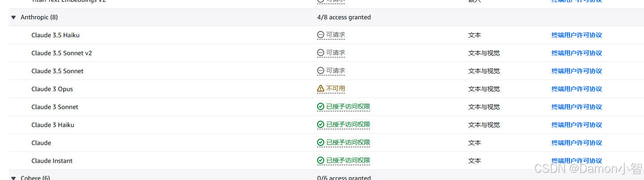
Task: Click 文本 modality in Claude 3.5 Haiku row
Action: coord(474,35)
